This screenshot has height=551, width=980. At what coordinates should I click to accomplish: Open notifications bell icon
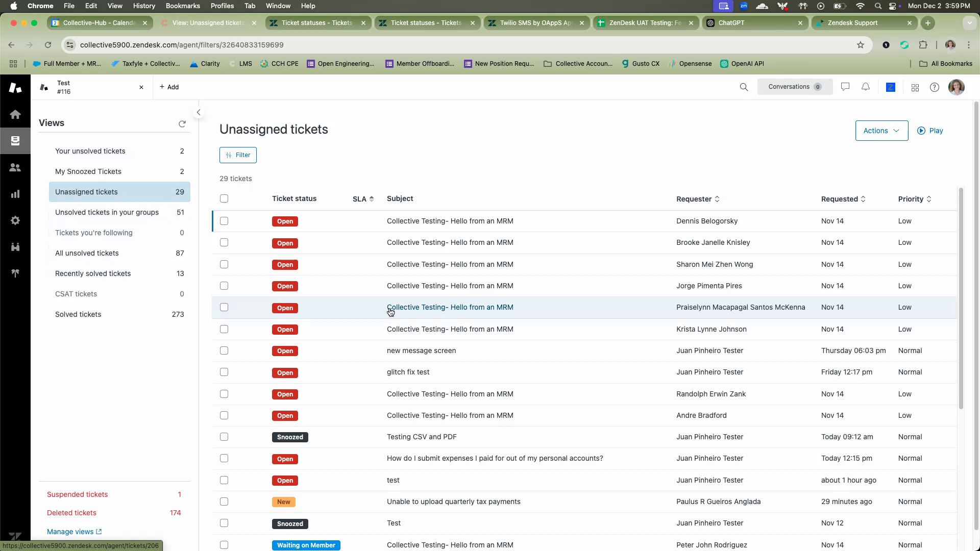pyautogui.click(x=866, y=87)
